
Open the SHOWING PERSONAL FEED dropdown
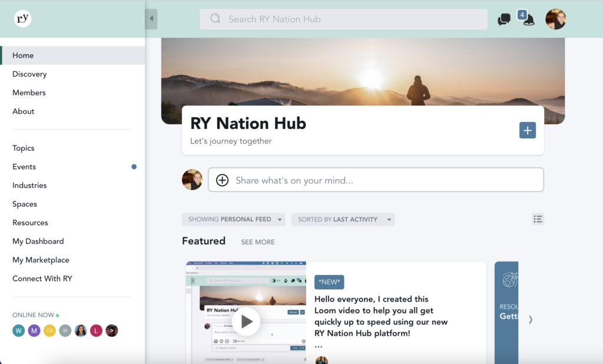click(233, 219)
